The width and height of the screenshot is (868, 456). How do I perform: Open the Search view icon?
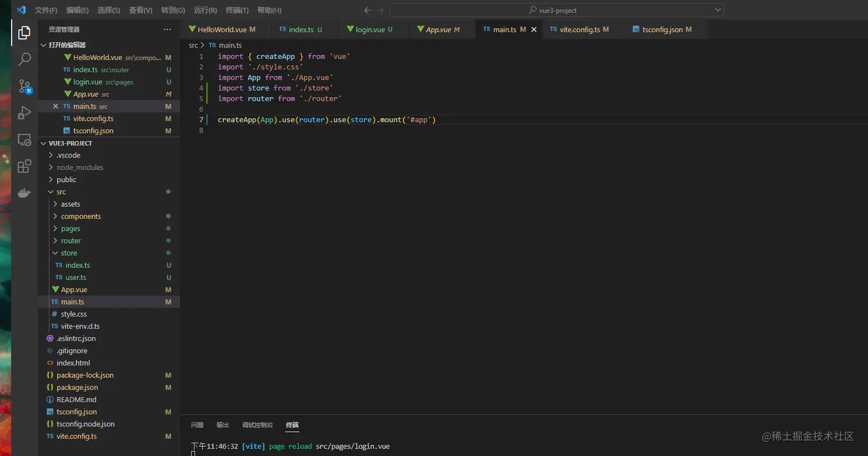[x=24, y=59]
